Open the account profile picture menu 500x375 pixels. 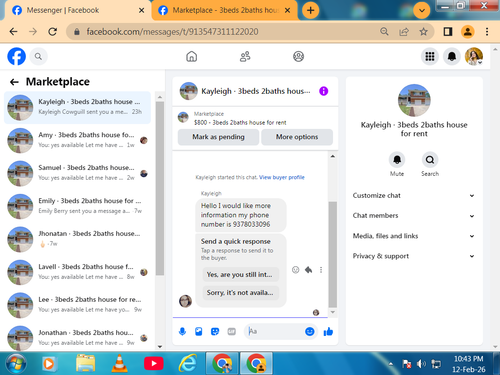coord(474,56)
